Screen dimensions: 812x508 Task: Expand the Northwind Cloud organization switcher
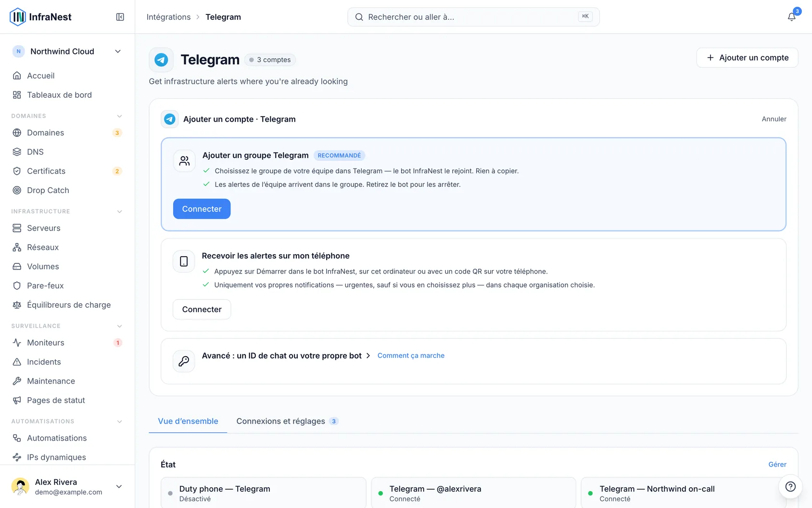tap(67, 52)
